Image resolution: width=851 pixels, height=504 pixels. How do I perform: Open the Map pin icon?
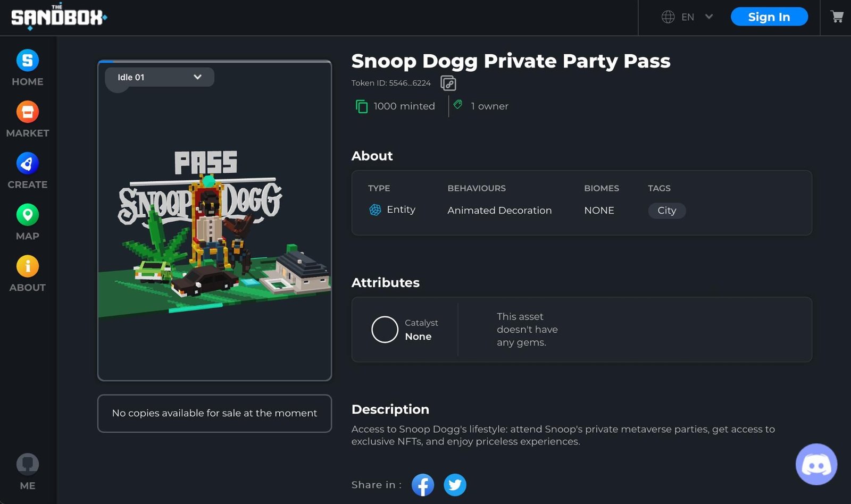coord(28,215)
